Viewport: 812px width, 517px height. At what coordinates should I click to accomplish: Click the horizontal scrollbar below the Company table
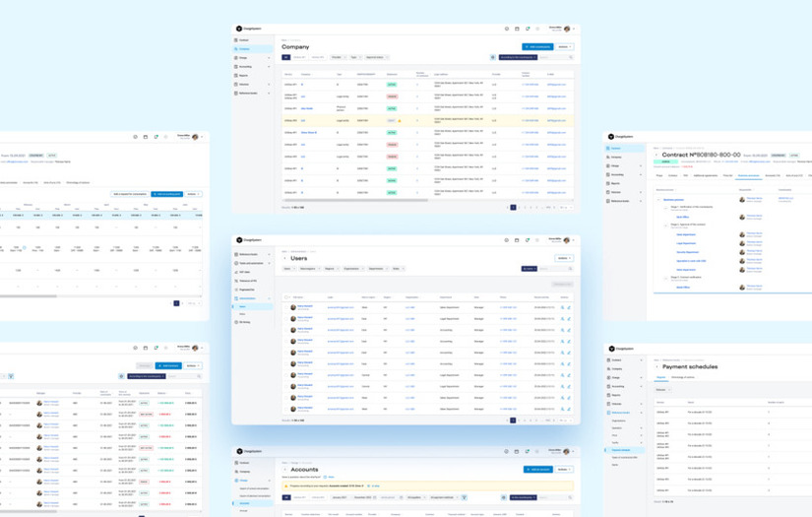[355, 201]
